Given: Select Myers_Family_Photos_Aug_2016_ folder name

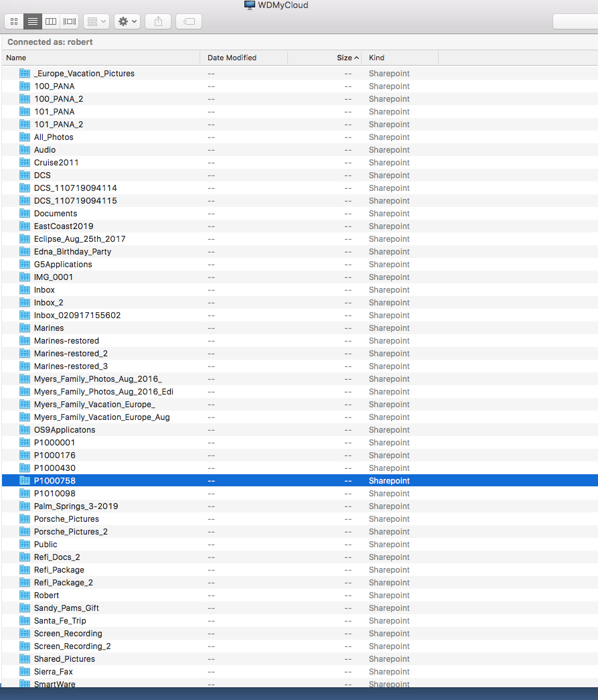Looking at the screenshot, I should (98, 378).
